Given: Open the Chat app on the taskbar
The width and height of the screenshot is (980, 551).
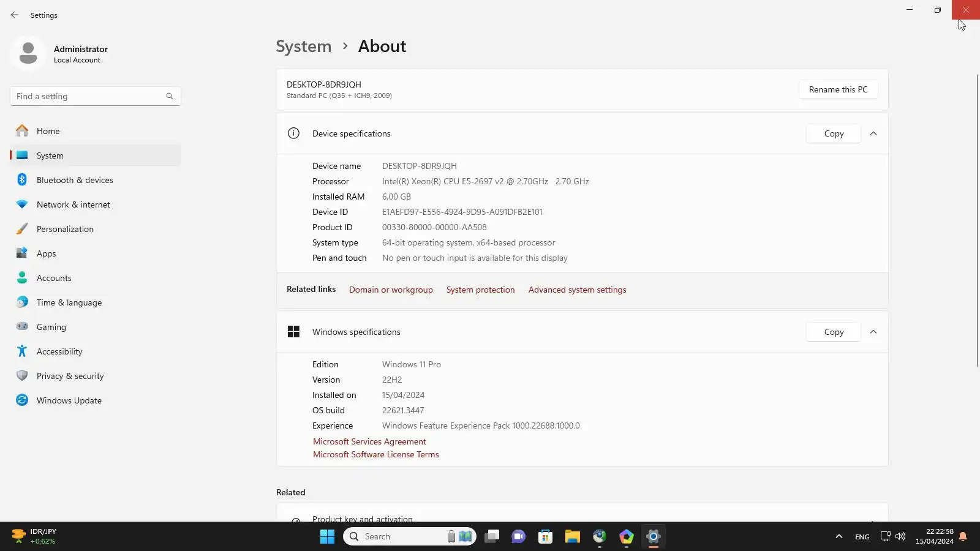Looking at the screenshot, I should tap(518, 536).
